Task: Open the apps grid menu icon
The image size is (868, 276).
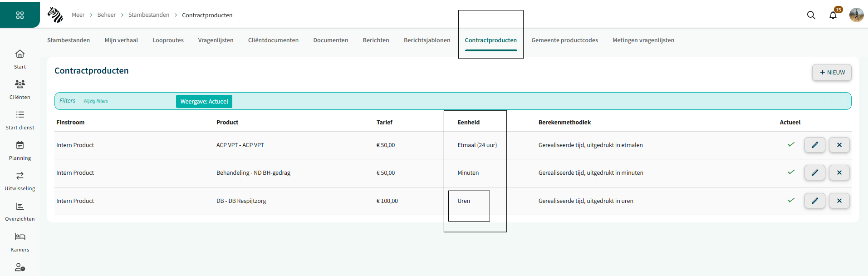Action: [20, 15]
